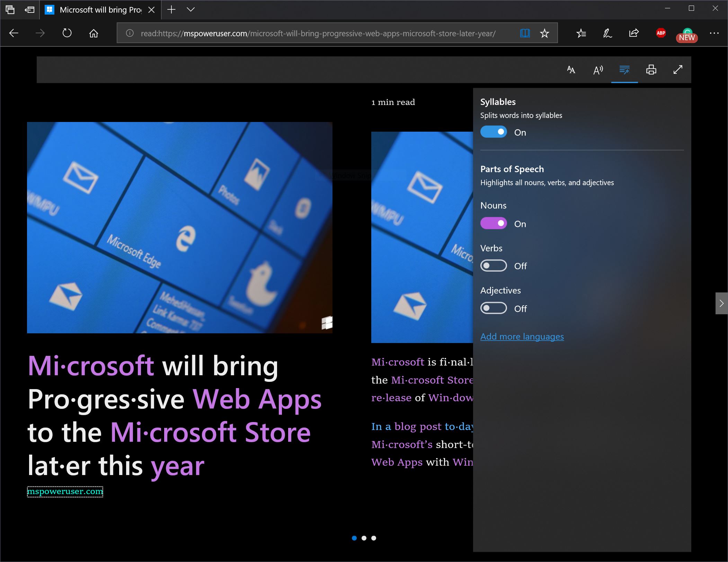Screen dimensions: 728x562
Task: Click the Read Aloud icon in Reader View
Action: [x=598, y=70]
